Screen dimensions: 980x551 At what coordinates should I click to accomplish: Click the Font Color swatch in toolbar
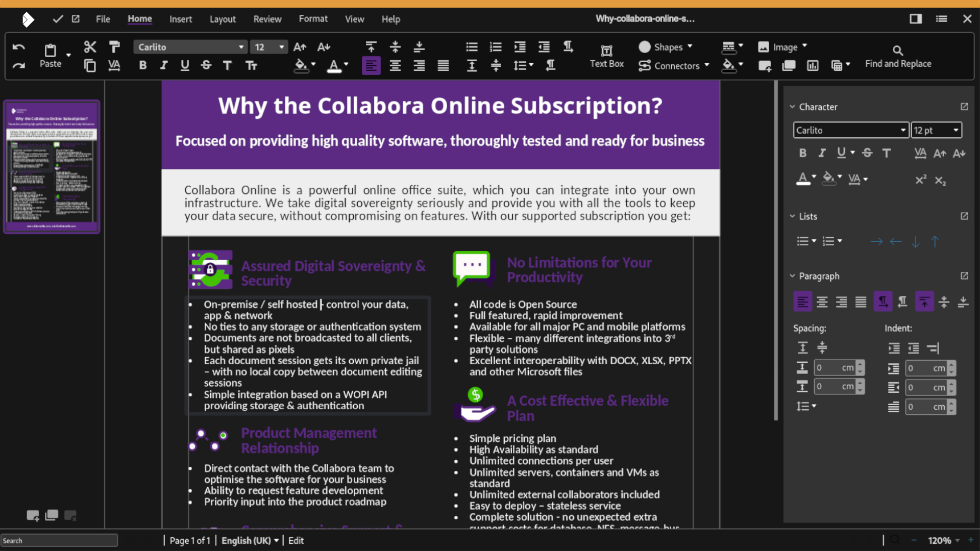334,66
